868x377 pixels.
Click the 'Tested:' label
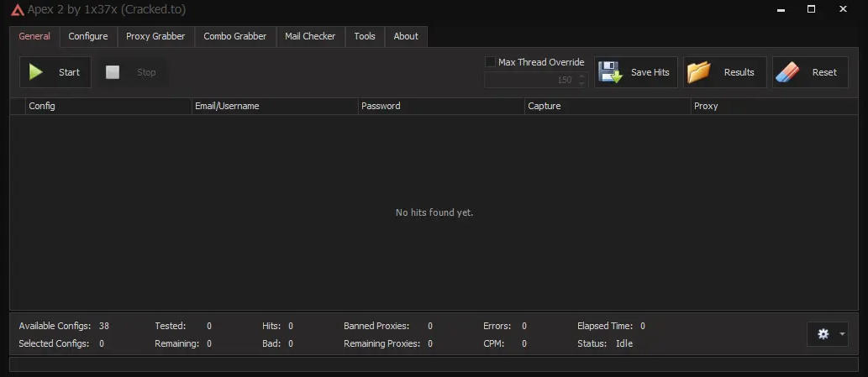click(170, 326)
